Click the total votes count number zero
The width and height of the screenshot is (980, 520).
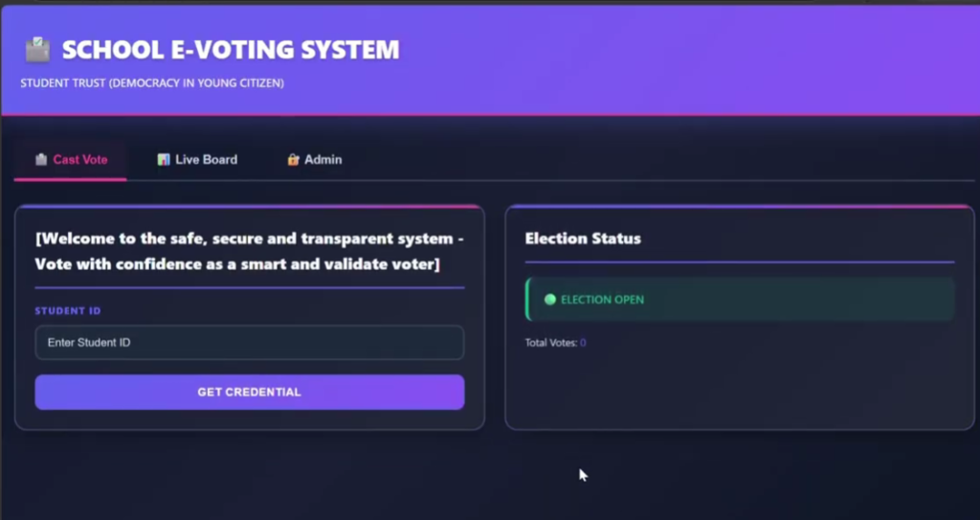[x=583, y=343]
